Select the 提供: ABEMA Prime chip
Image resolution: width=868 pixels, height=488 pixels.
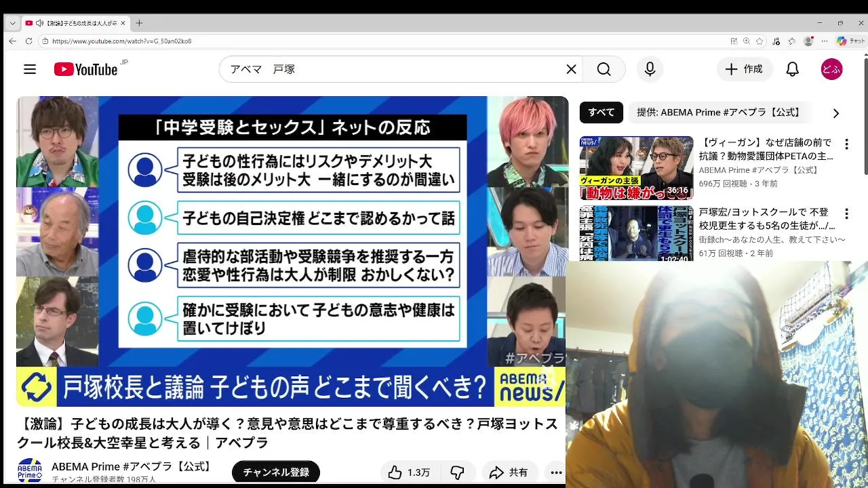(x=718, y=113)
